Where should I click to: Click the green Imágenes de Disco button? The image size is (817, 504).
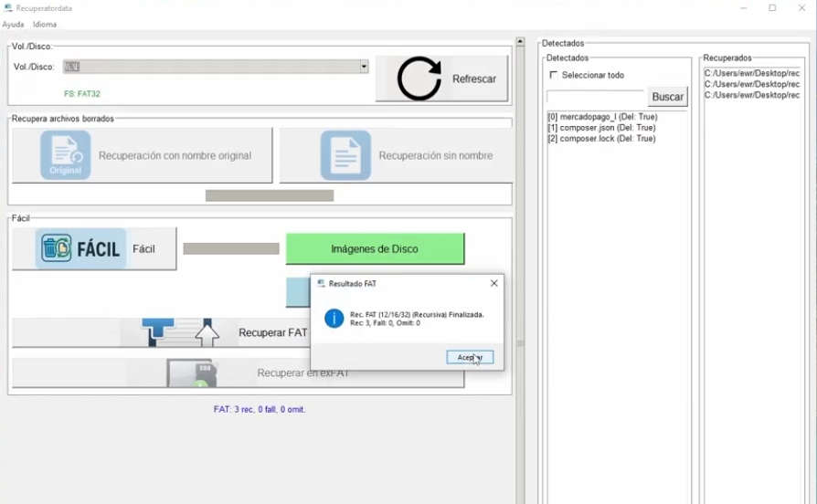click(x=375, y=248)
